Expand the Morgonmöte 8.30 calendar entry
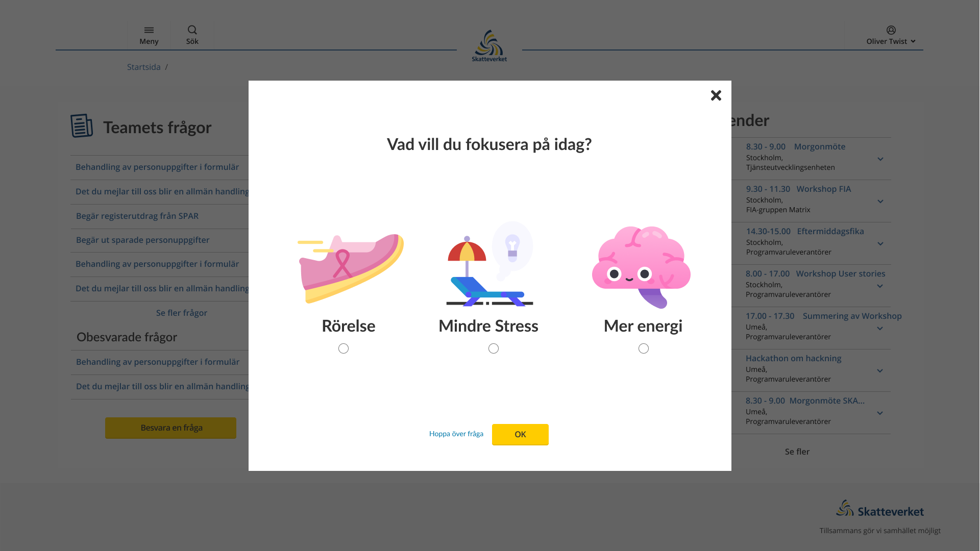This screenshot has width=980, height=551. pyautogui.click(x=880, y=159)
